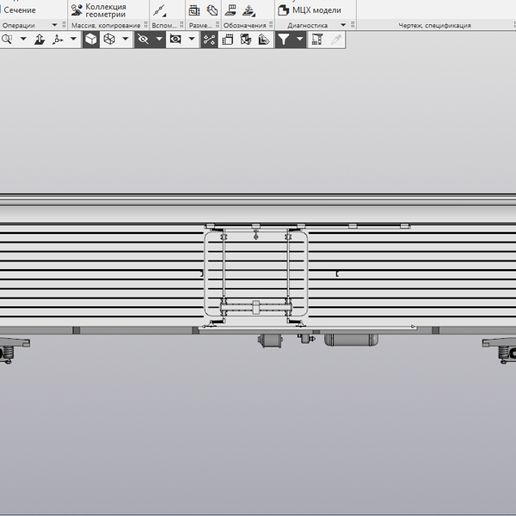516x516 pixels.
Task: Click the view orientation axes icon
Action: point(58,39)
